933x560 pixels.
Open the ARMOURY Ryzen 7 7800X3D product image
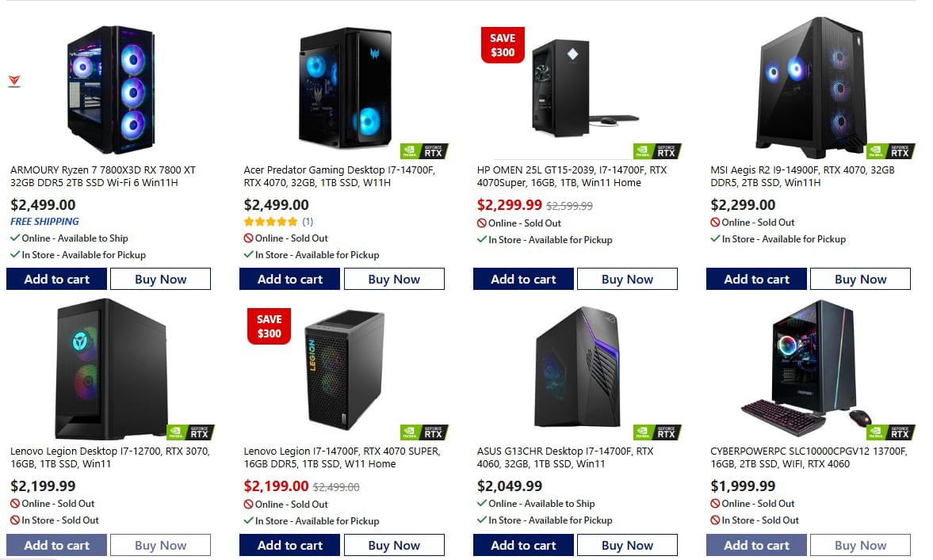(x=111, y=90)
